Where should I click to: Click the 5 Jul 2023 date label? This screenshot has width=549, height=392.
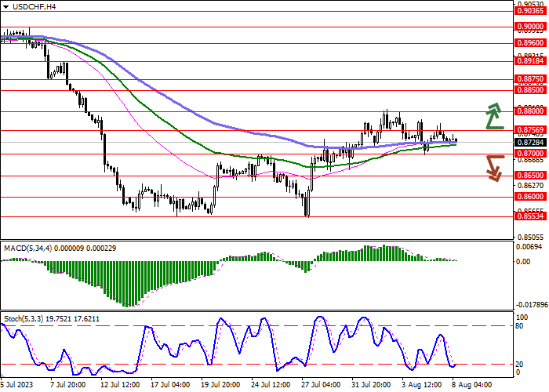point(16,385)
